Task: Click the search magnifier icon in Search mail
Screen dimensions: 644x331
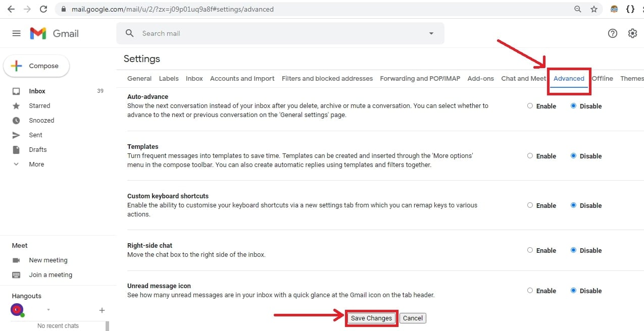Action: [130, 33]
